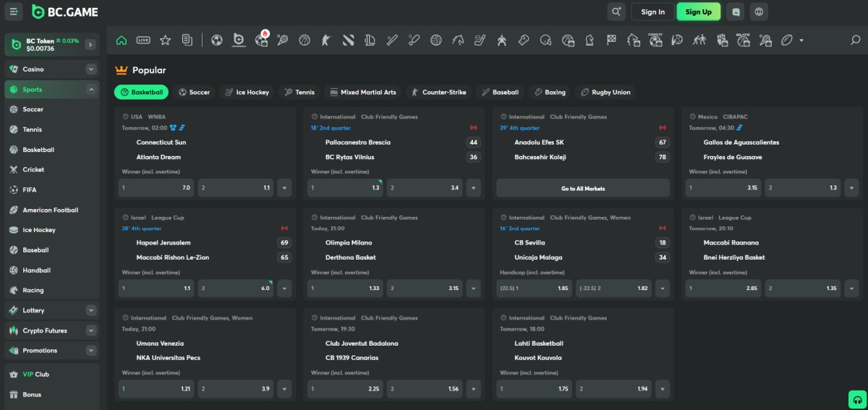Open the language globe icon
Screen dimensions: 868x410
click(758, 12)
